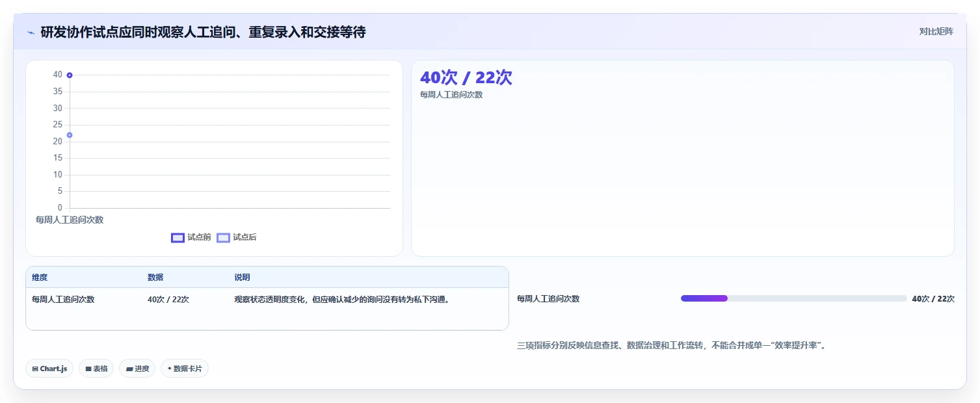Toggle 试点前 legend swatch in chart

click(178, 238)
